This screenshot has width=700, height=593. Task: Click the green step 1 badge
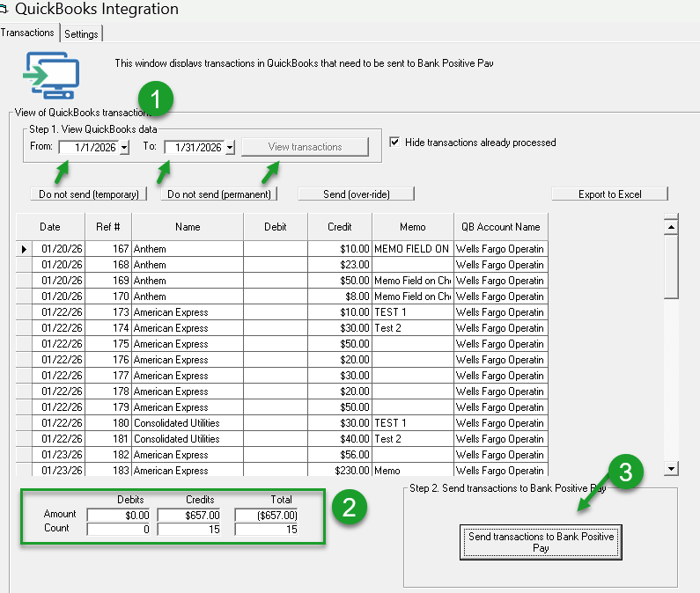pos(157,99)
